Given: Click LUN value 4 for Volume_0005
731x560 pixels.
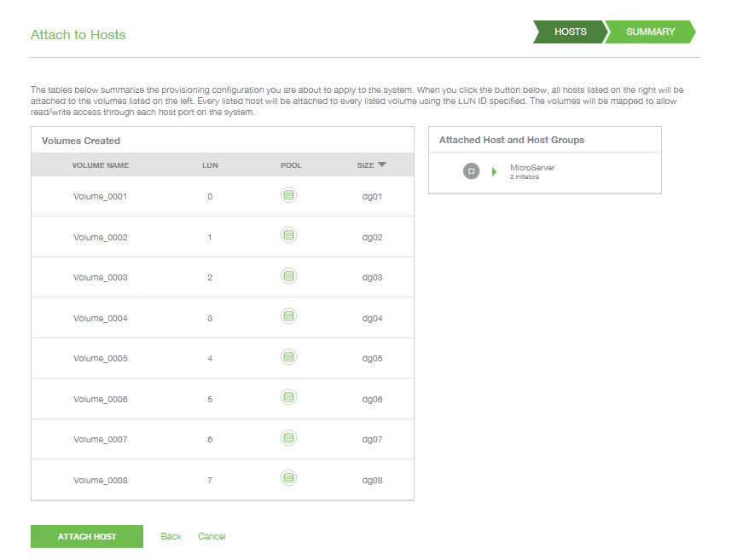Looking at the screenshot, I should (x=210, y=359).
